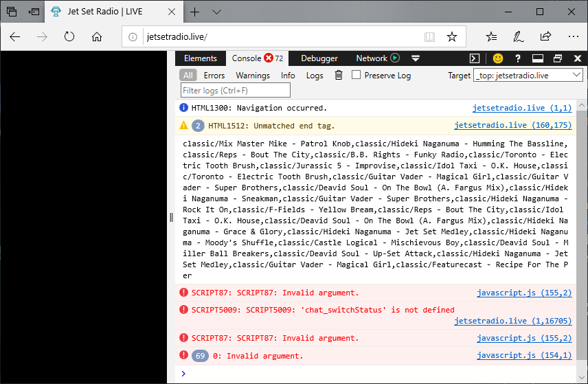The height and width of the screenshot is (384, 588).
Task: Refresh the Jet Set Radio page
Action: [69, 36]
